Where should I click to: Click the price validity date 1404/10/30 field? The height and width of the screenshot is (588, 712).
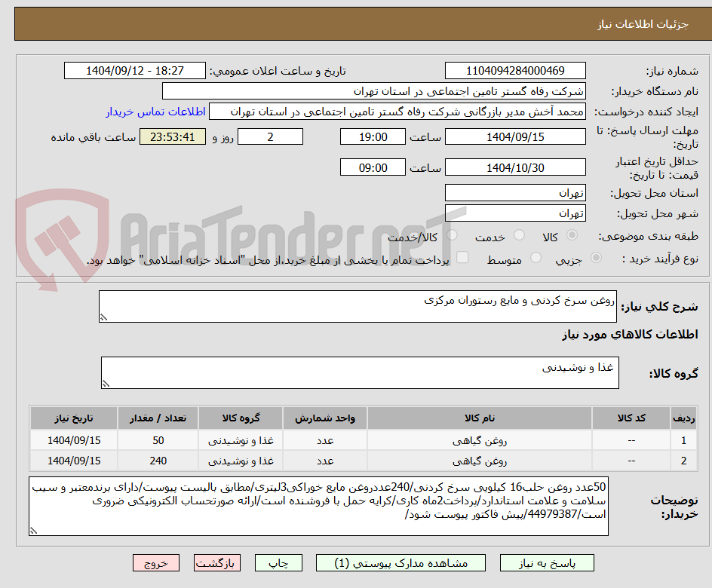[x=515, y=167]
